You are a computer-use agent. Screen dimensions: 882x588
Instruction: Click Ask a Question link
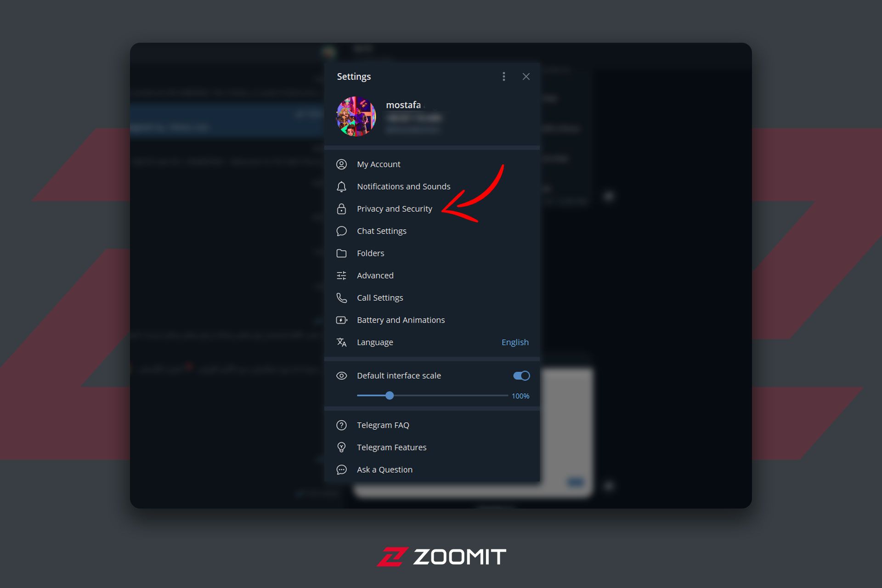(x=384, y=469)
